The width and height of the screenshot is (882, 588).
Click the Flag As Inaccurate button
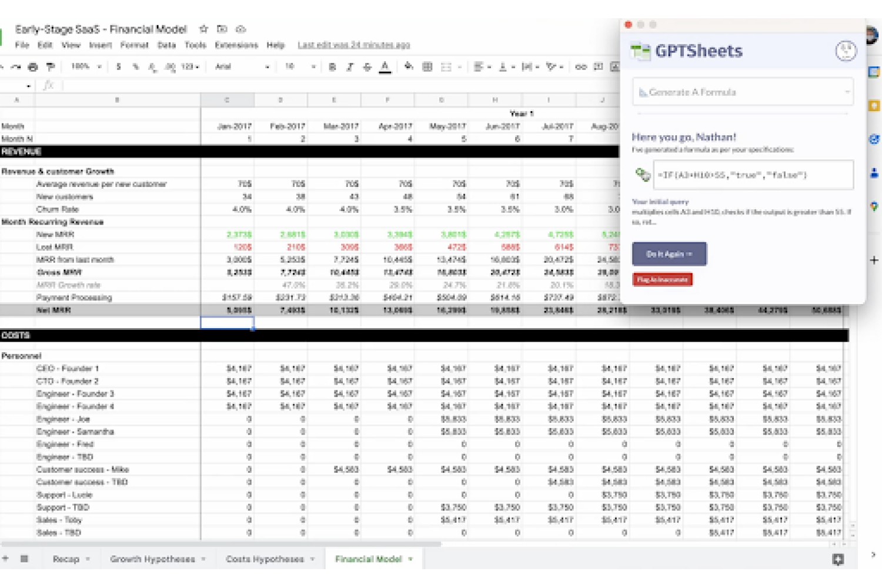(663, 279)
